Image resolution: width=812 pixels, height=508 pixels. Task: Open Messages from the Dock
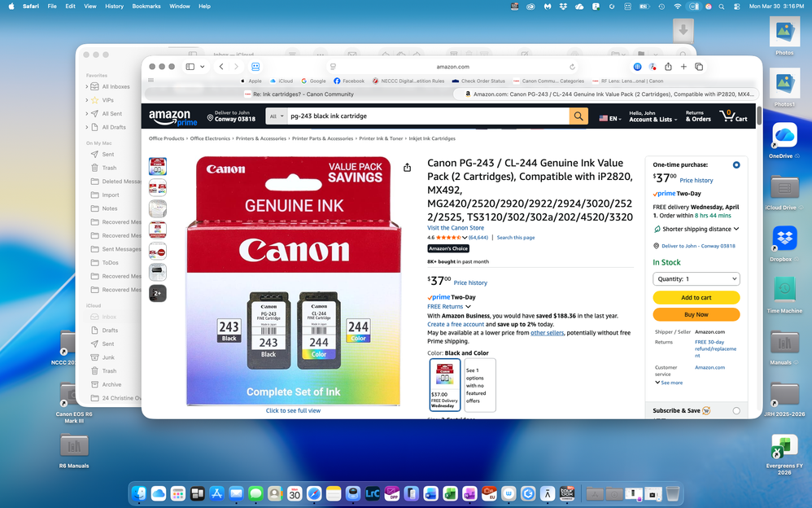pyautogui.click(x=255, y=493)
